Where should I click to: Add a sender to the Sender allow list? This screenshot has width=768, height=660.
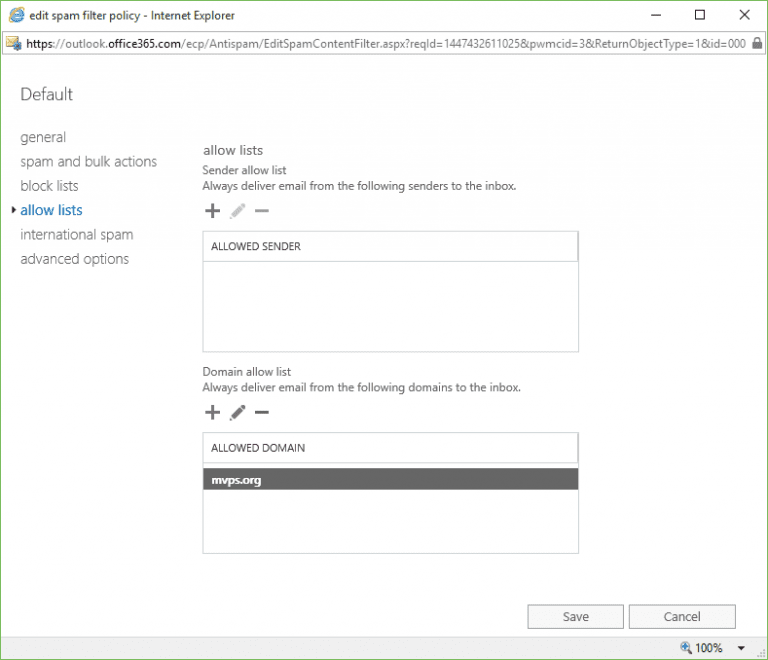coord(213,211)
